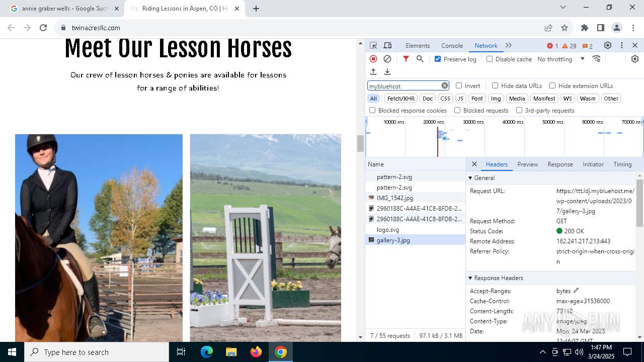Image resolution: width=644 pixels, height=362 pixels.
Task: Enable Hide data URLs
Action: [x=495, y=85]
